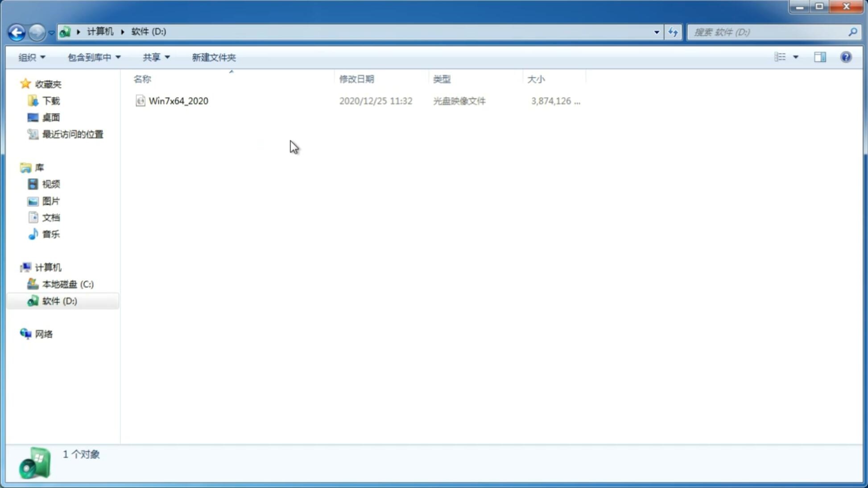Access 下载 downloads folder
868x488 pixels.
pyautogui.click(x=50, y=101)
